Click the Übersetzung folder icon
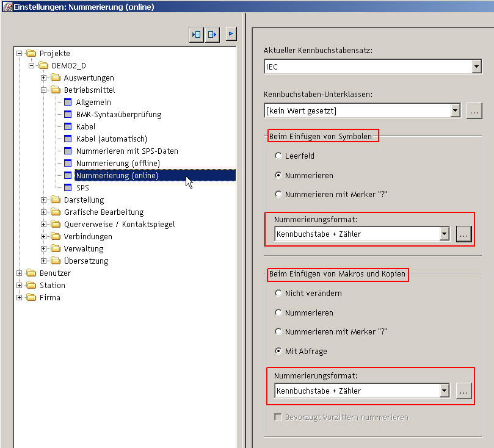Viewport: 494px width, 448px height. coord(56,261)
